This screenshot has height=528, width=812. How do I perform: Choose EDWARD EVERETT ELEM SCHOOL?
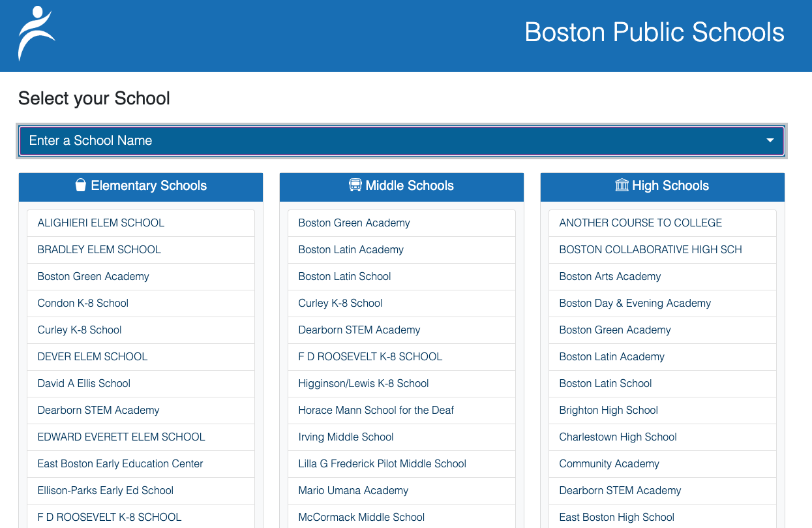(141, 437)
